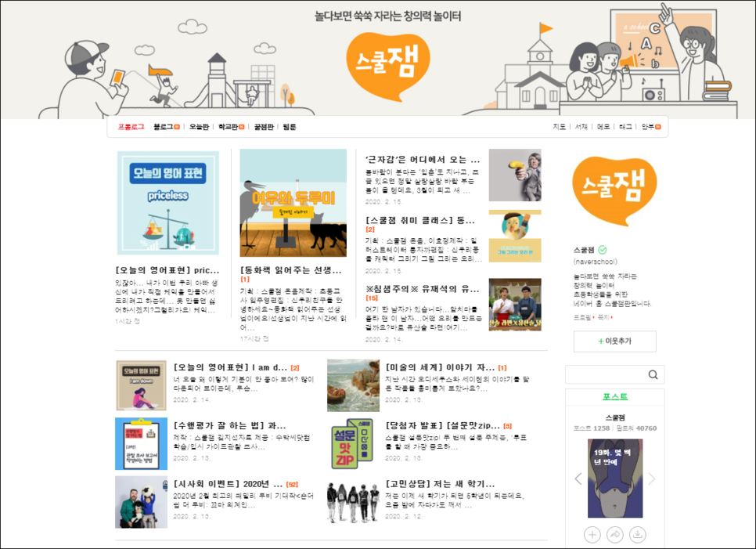
Task: Click the 팔로워 40760 count text
Action: point(636,428)
